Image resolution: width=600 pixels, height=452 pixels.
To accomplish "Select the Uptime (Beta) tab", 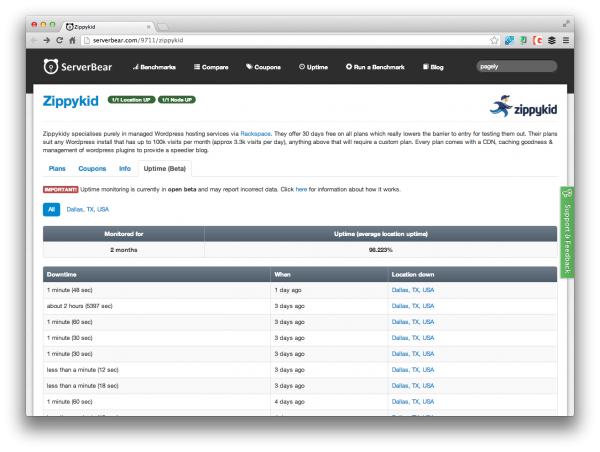I will [x=165, y=169].
